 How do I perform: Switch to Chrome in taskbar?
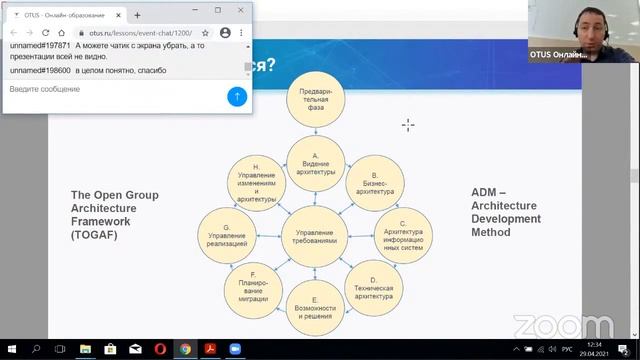(x=185, y=349)
